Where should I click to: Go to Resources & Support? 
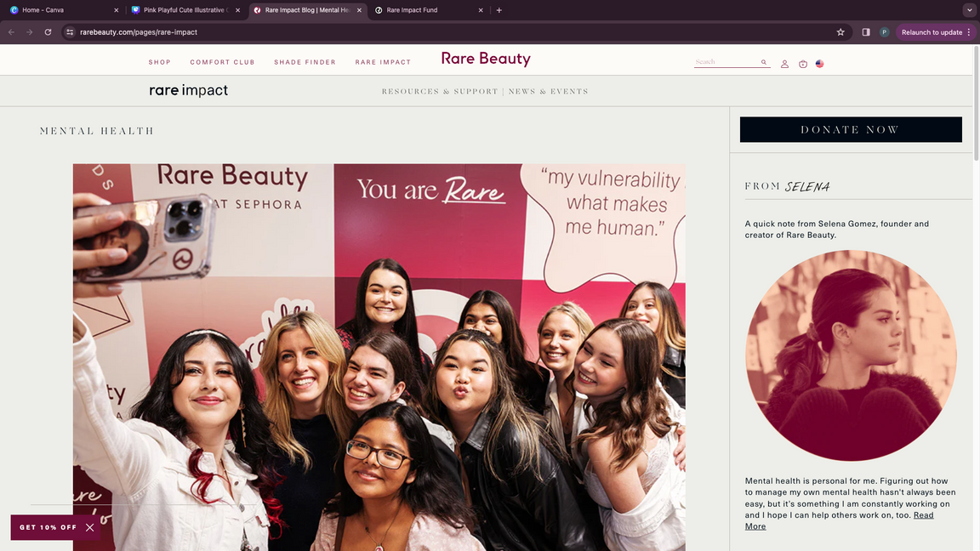tap(439, 91)
